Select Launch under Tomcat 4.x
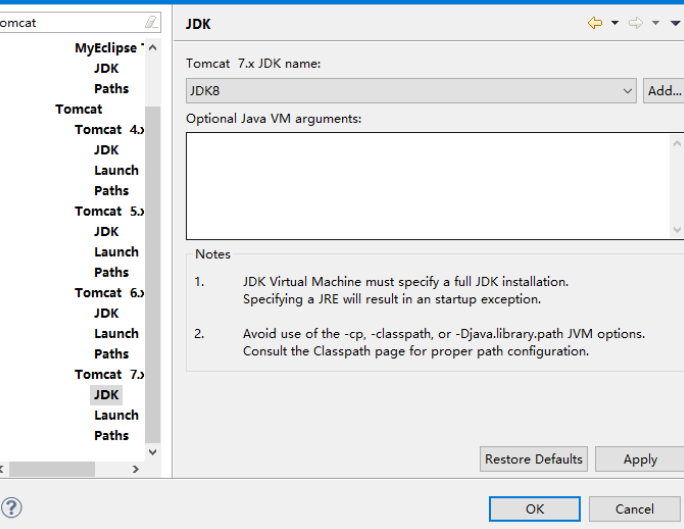The height and width of the screenshot is (529, 684). [116, 170]
